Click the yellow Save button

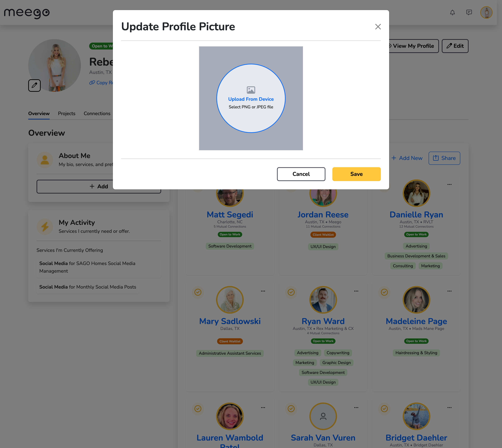pyautogui.click(x=356, y=174)
